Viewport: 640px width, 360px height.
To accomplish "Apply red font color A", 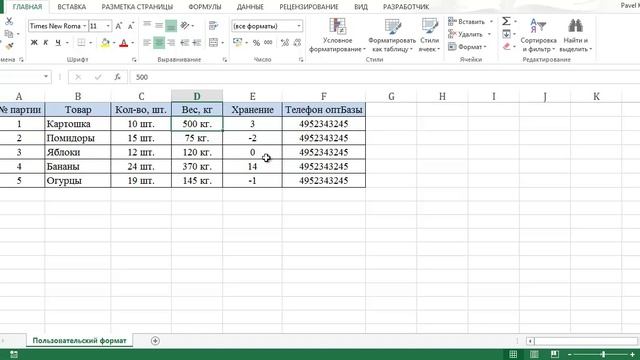I will 124,42.
